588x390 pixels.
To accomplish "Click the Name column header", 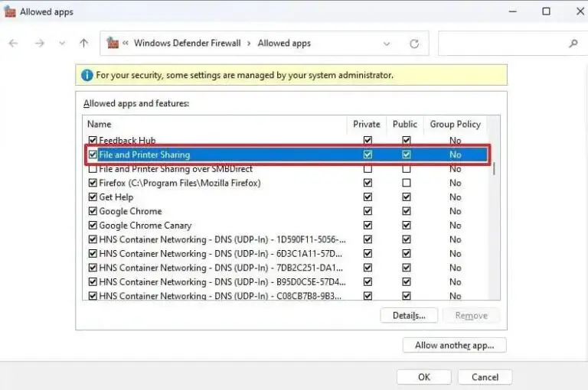I will 100,124.
